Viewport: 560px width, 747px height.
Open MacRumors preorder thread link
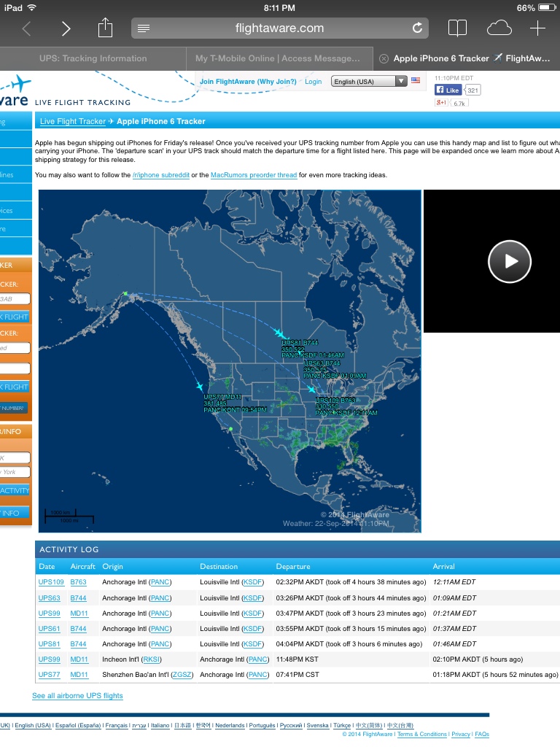tap(254, 175)
